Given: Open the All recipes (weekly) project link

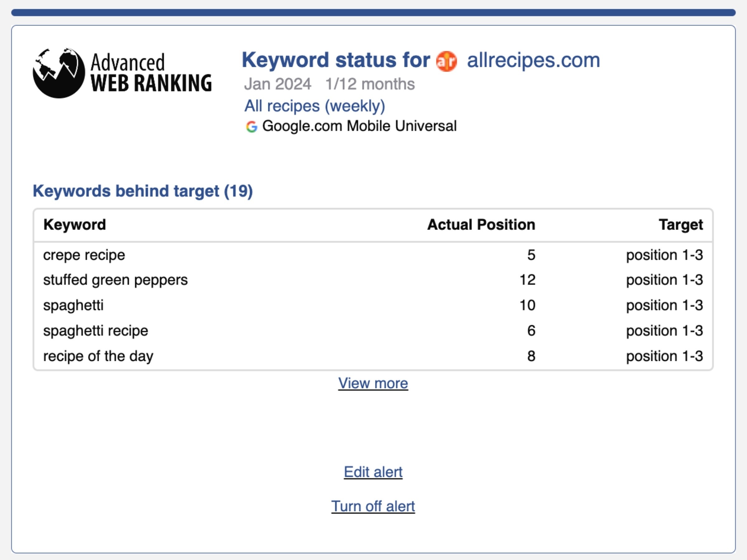Looking at the screenshot, I should (315, 106).
